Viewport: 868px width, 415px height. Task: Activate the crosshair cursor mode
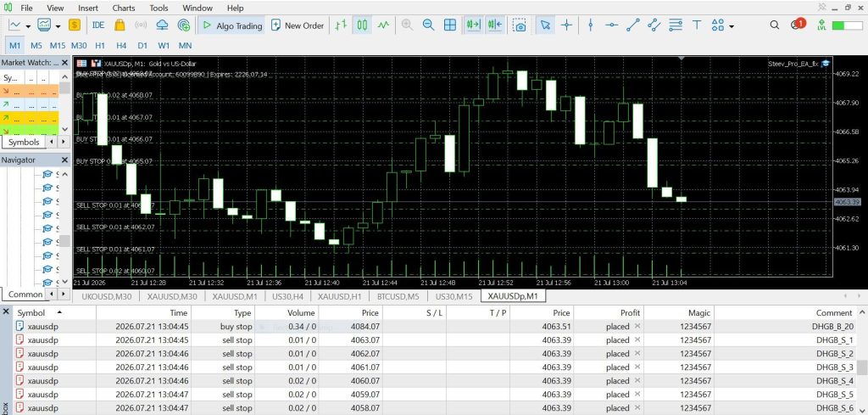(566, 25)
